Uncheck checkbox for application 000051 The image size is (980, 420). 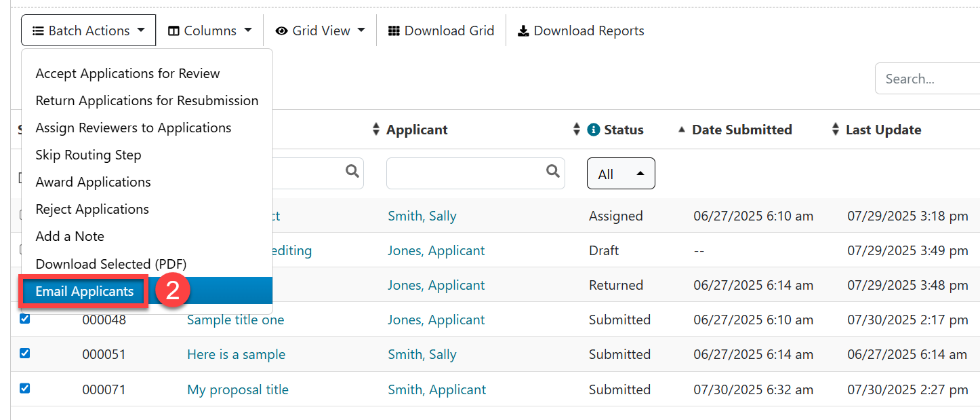coord(24,353)
